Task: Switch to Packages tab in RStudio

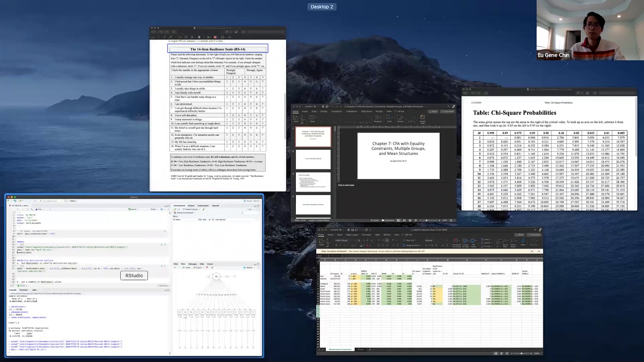Action: pyautogui.click(x=192, y=264)
